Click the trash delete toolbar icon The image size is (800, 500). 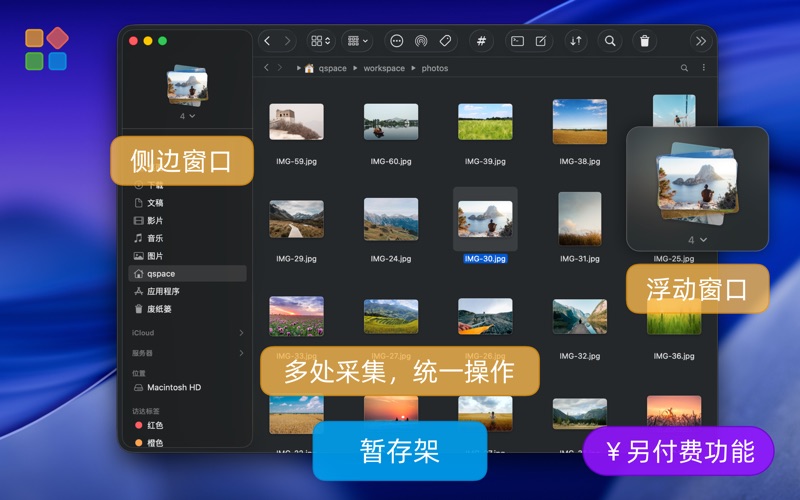click(644, 41)
